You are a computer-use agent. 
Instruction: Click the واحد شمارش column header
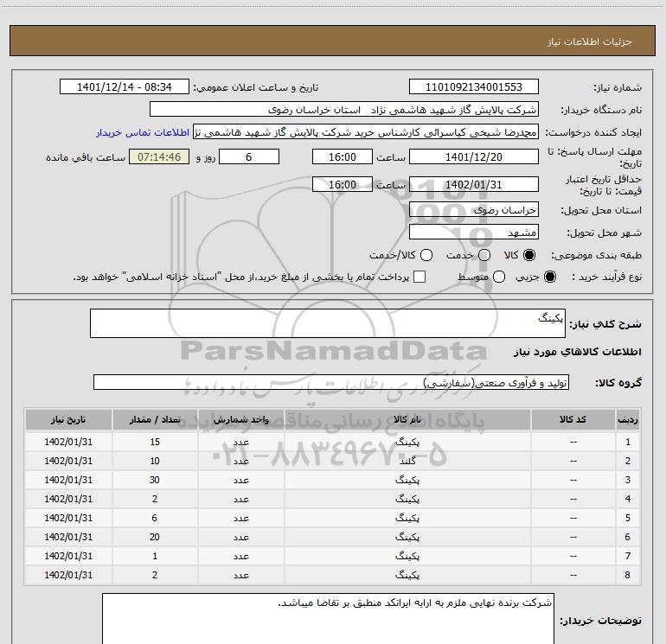click(240, 419)
